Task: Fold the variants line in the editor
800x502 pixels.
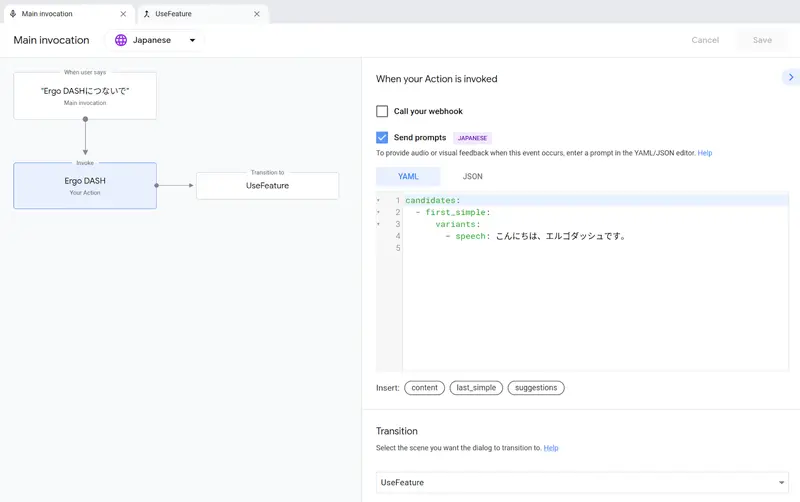Action: click(379, 224)
